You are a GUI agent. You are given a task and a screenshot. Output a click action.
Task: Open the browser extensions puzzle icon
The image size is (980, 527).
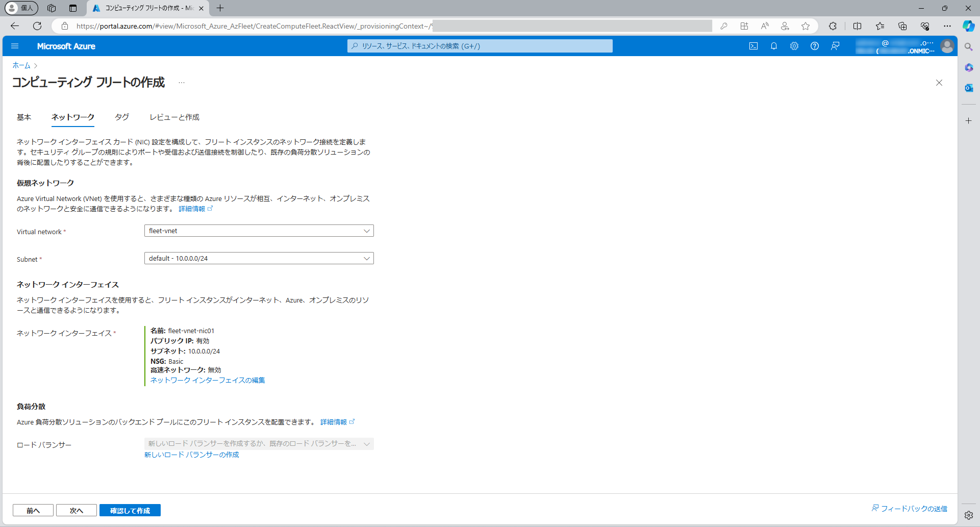point(833,26)
